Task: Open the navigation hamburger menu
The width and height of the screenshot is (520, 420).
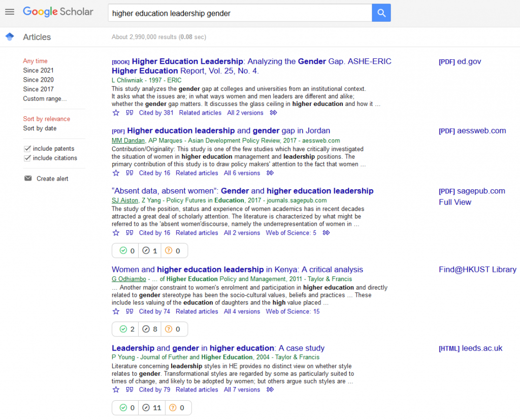Action: (x=10, y=12)
